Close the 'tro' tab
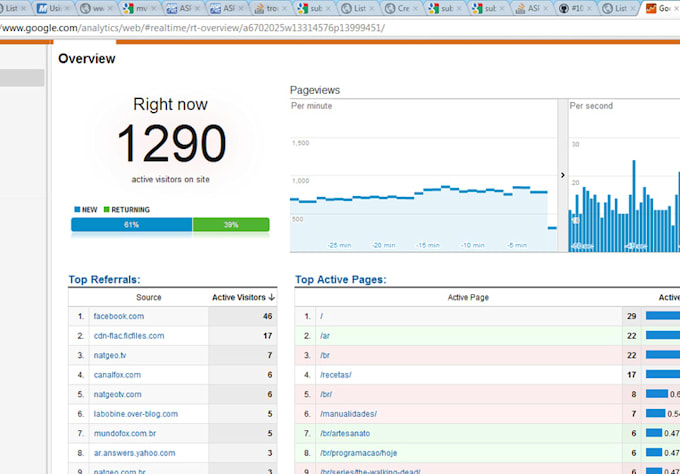Image resolution: width=680 pixels, height=474 pixels. tap(284, 8)
